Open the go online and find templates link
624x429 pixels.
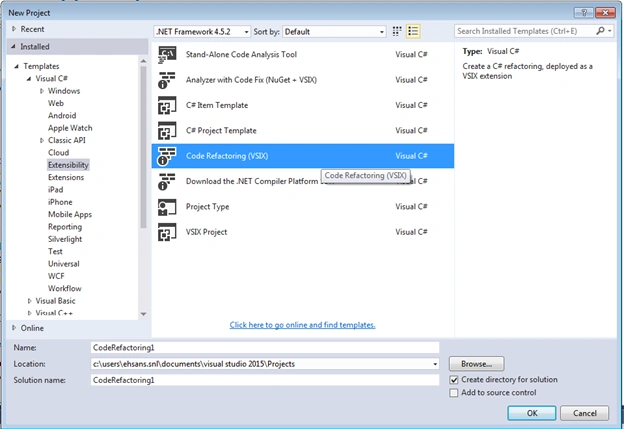(302, 325)
